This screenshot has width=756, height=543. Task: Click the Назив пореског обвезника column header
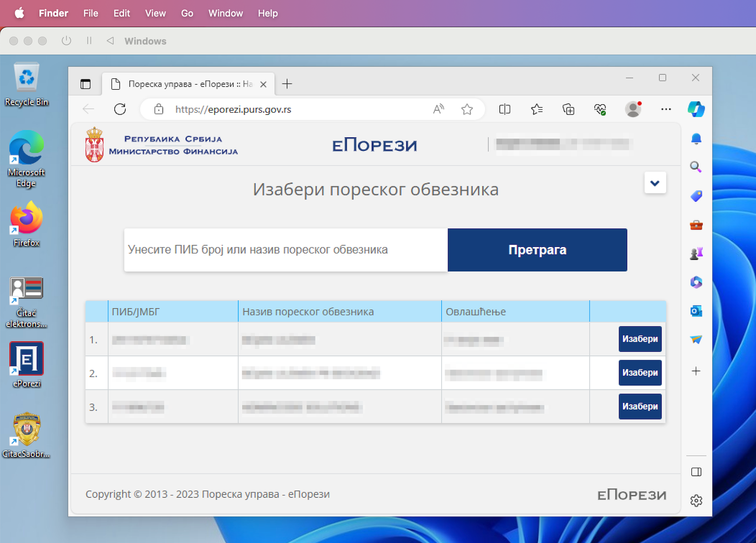(x=340, y=312)
